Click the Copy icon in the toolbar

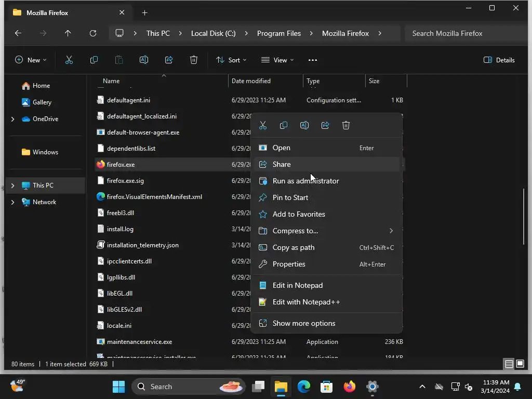(x=94, y=60)
